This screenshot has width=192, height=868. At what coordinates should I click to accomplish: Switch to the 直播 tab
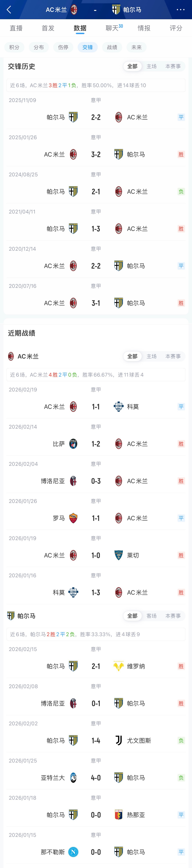pos(16,28)
